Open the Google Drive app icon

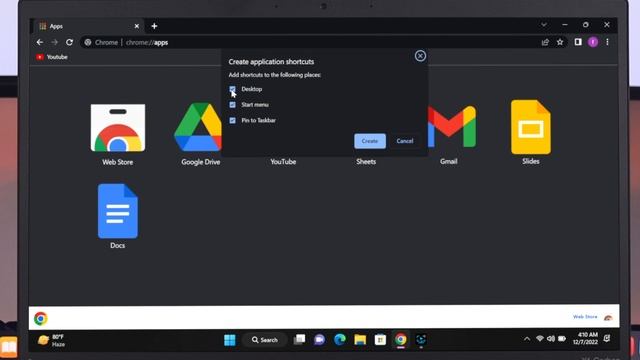(198, 127)
